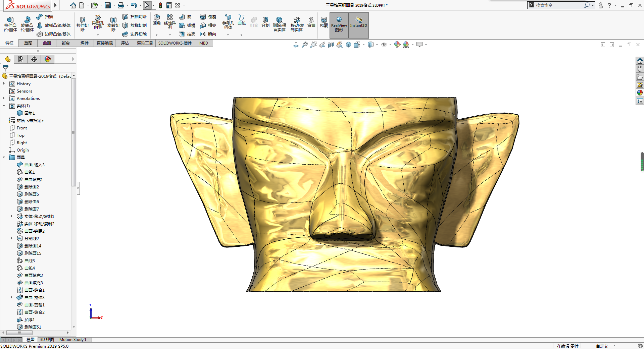Click the 相交 intersect tool
Image resolution: width=644 pixels, height=349 pixels.
(x=208, y=25)
